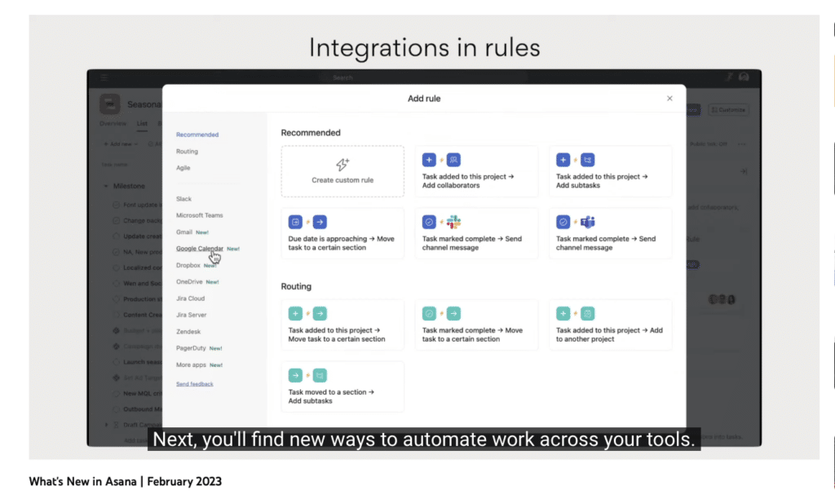835x504 pixels.
Task: Switch to the Routing category in the sidebar
Action: tap(187, 152)
